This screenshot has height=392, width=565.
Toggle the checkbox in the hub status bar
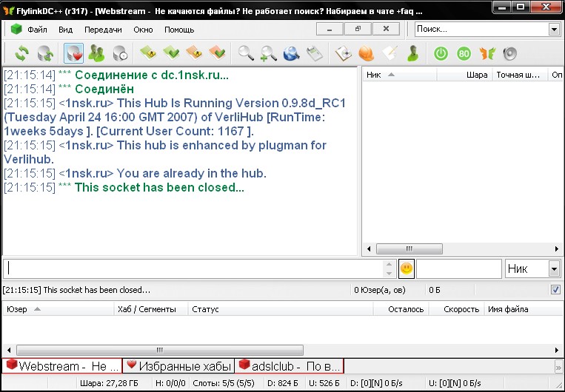(555, 290)
